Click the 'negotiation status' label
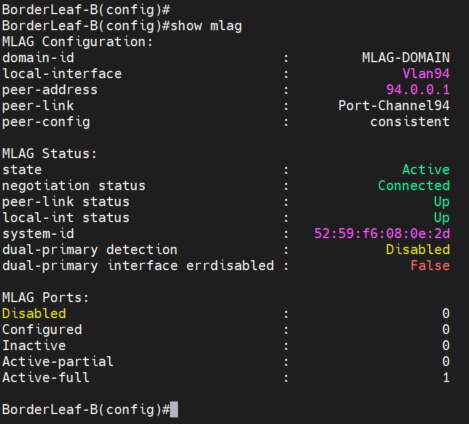Image resolution: width=469 pixels, height=424 pixels. point(74,186)
